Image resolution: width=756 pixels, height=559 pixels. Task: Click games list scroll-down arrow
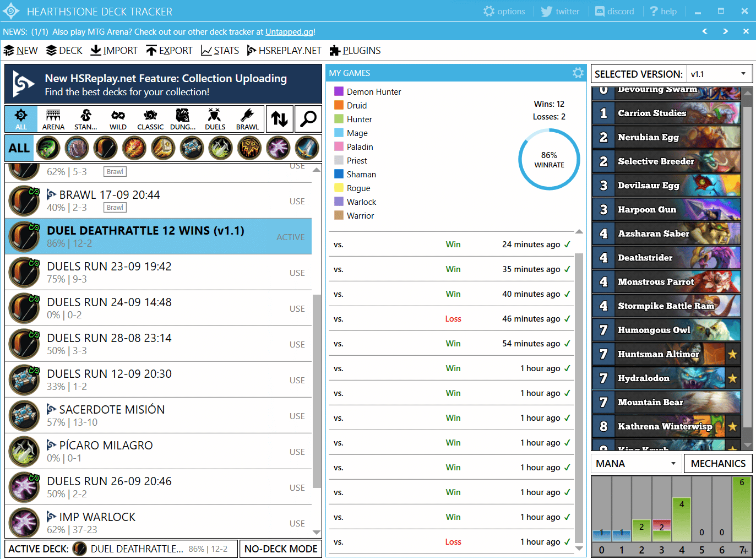[x=579, y=549]
